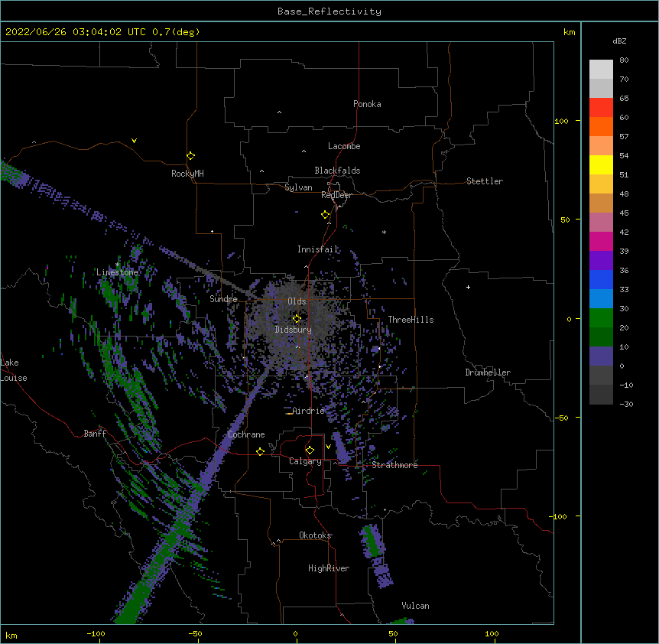
Task: Click the white asterisk east of Innisfail
Action: coord(384,232)
